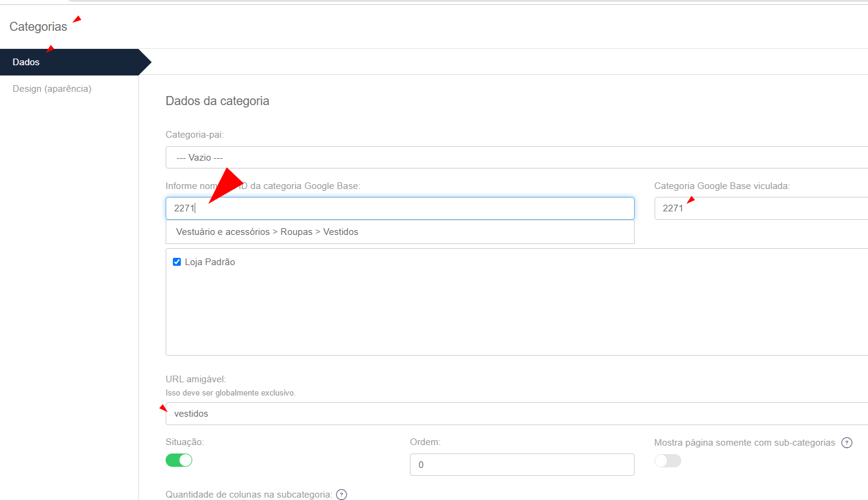868x500 pixels.
Task: Click the Loja Padrão label text
Action: point(210,262)
